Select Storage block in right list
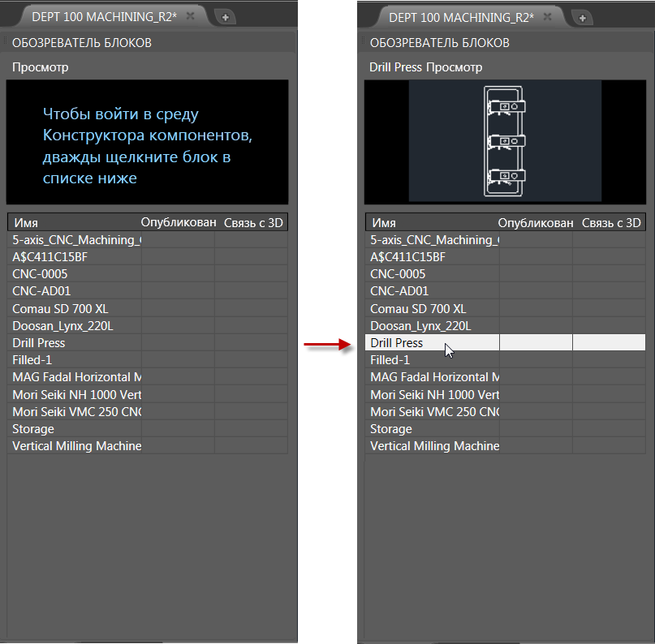 point(506,429)
